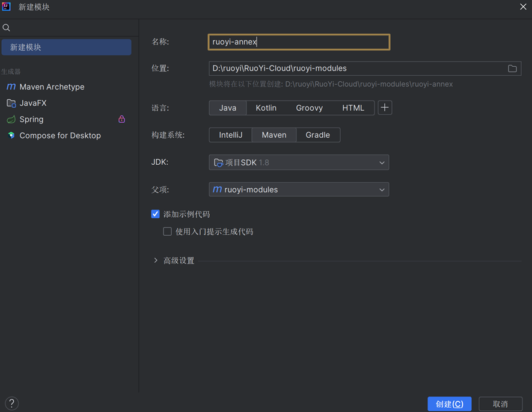532x412 pixels.
Task: Select the 新建模块 sidebar item
Action: point(66,47)
